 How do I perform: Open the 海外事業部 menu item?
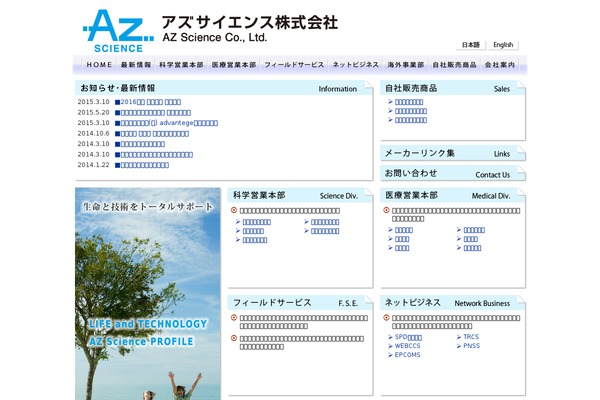[406, 65]
